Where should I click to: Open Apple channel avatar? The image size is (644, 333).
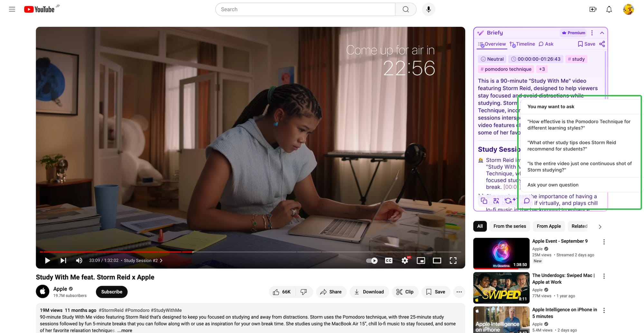(43, 292)
